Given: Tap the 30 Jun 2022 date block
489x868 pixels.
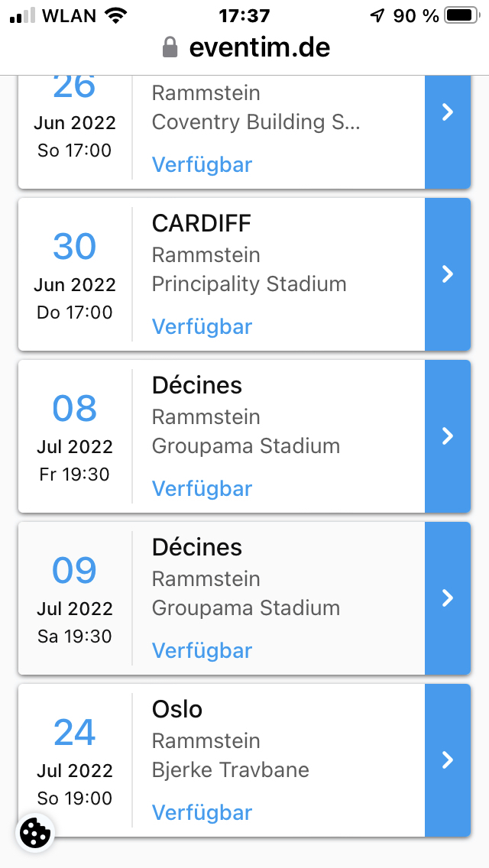Looking at the screenshot, I should coord(75,274).
